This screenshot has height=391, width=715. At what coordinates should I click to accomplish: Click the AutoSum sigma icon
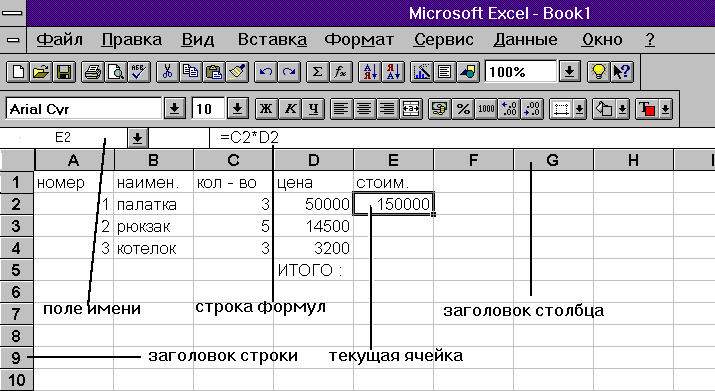[x=317, y=72]
